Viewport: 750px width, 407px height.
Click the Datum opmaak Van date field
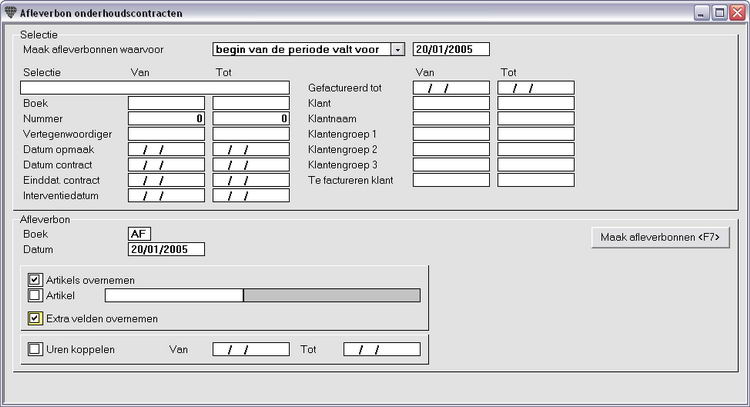click(x=166, y=149)
